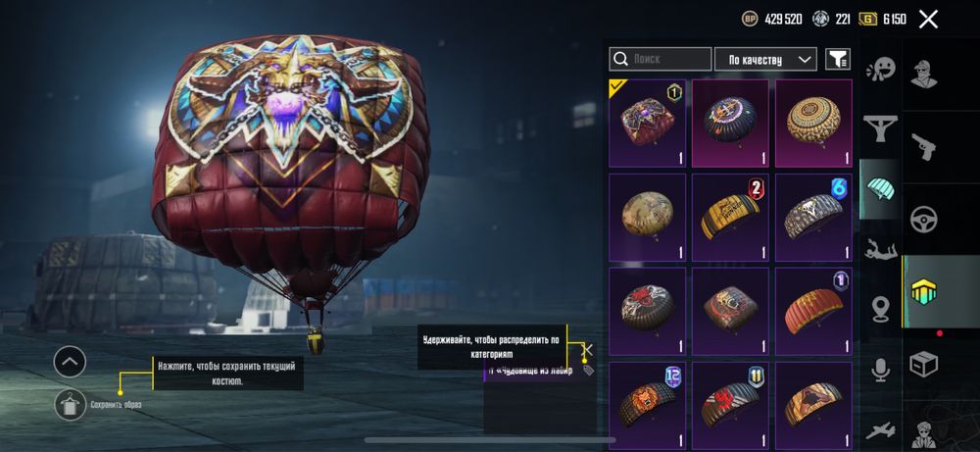Open the vehicle steering wheel category
The width and height of the screenshot is (980, 452).
click(923, 220)
